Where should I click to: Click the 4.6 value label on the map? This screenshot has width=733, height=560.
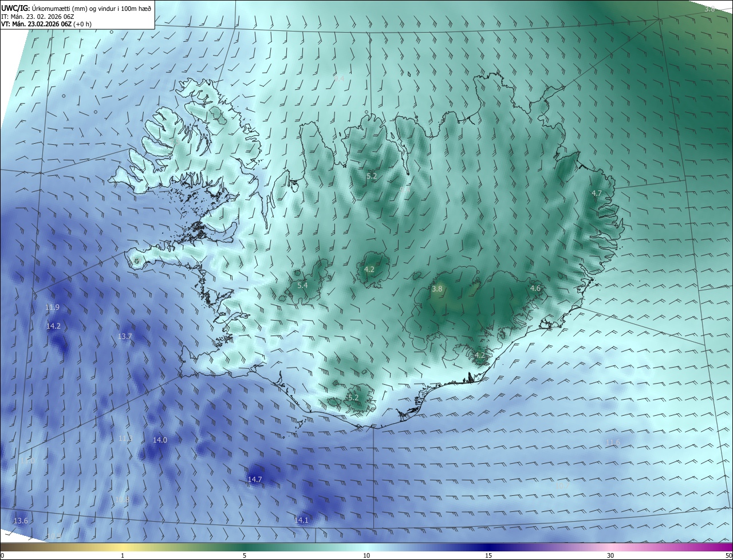click(x=535, y=288)
